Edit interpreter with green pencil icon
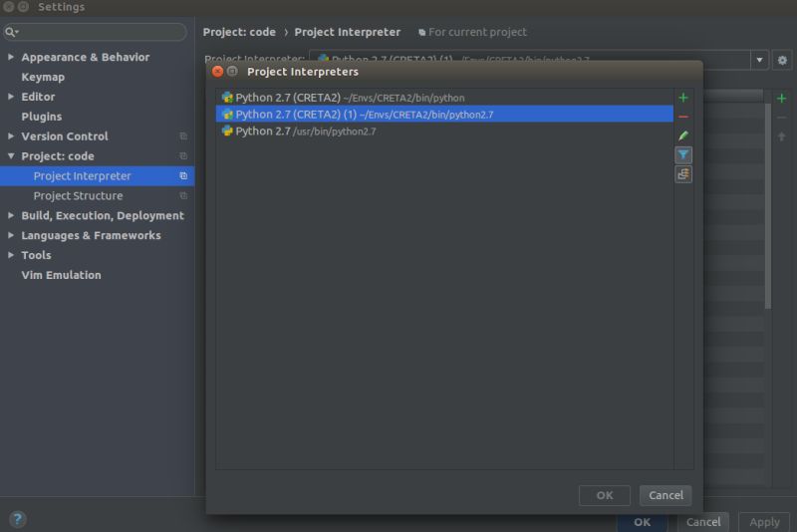The image size is (797, 532). 683,135
